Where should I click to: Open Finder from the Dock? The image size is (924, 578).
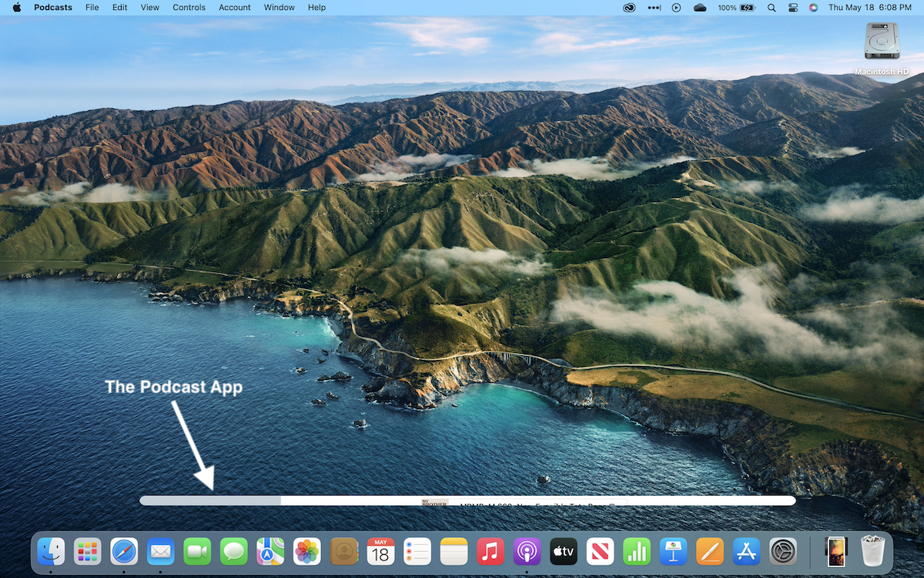[52, 552]
